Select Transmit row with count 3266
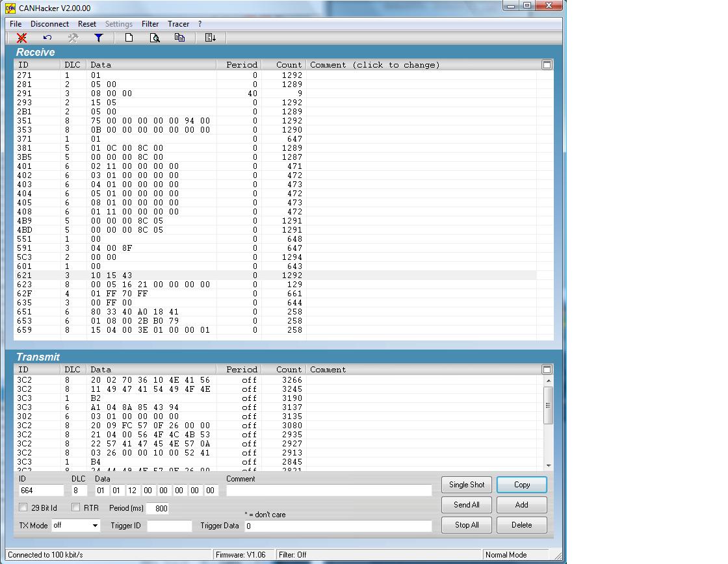This screenshot has height=564, width=728. [279, 380]
